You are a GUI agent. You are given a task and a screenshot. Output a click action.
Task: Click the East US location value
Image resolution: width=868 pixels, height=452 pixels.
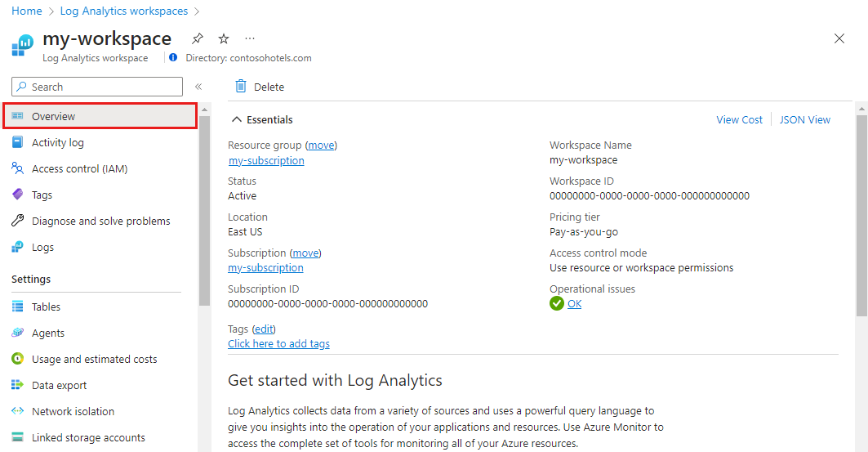(245, 231)
